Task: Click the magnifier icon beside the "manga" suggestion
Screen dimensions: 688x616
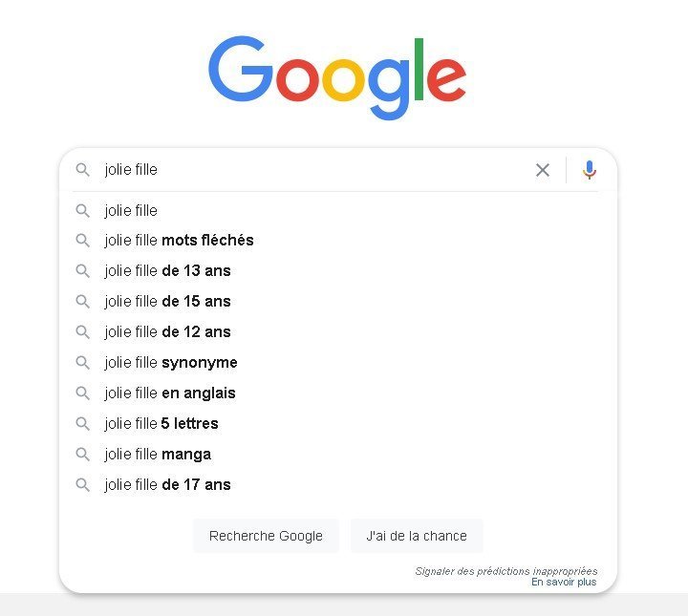Action: [83, 455]
